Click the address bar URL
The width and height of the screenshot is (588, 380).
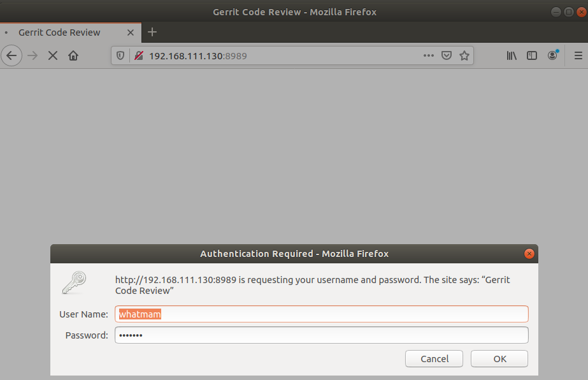(x=197, y=56)
